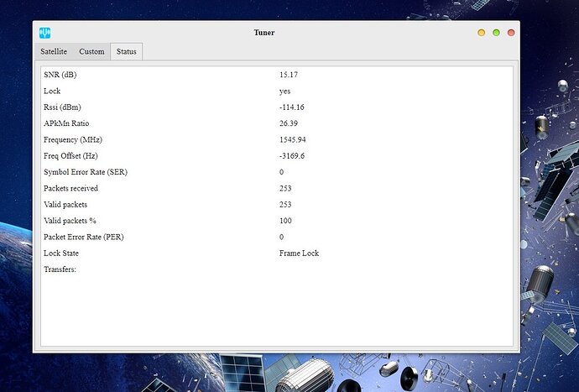Select the Status tab
This screenshot has height=392, width=579.
(x=126, y=51)
